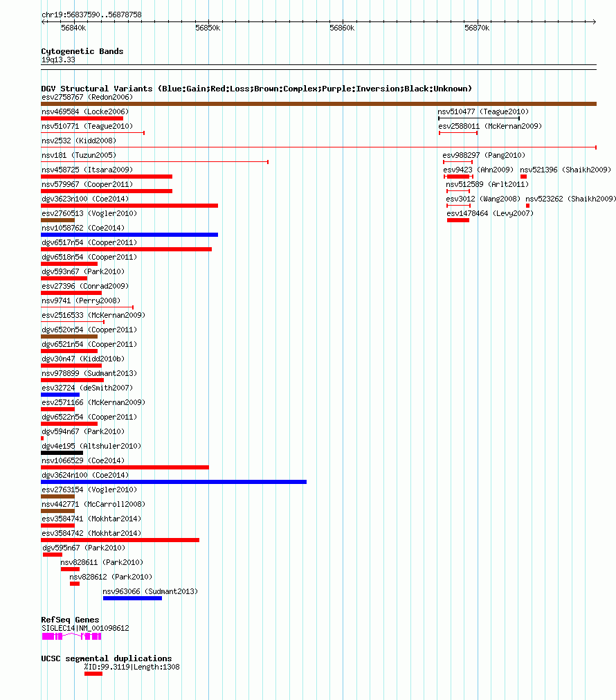
Task: Select dgv594n67 (Park2010) label
Action: coord(83,431)
